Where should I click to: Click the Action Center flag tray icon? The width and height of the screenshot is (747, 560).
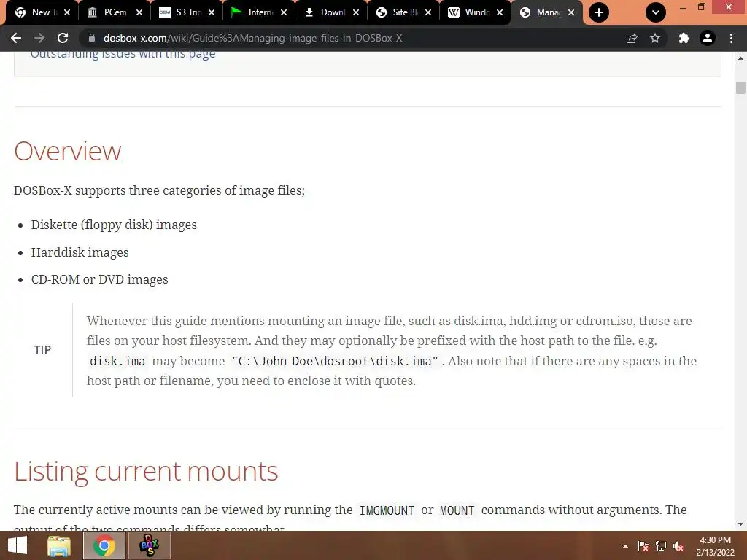643,546
